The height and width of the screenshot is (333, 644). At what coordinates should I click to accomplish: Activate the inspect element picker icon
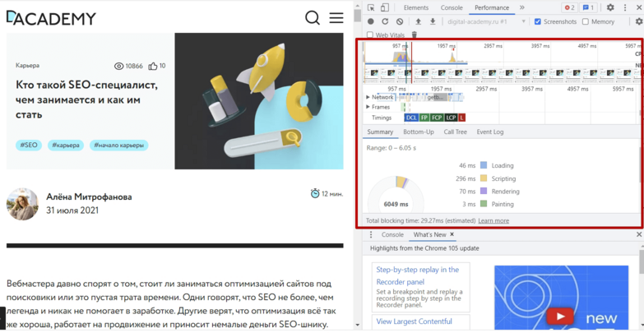[371, 7]
